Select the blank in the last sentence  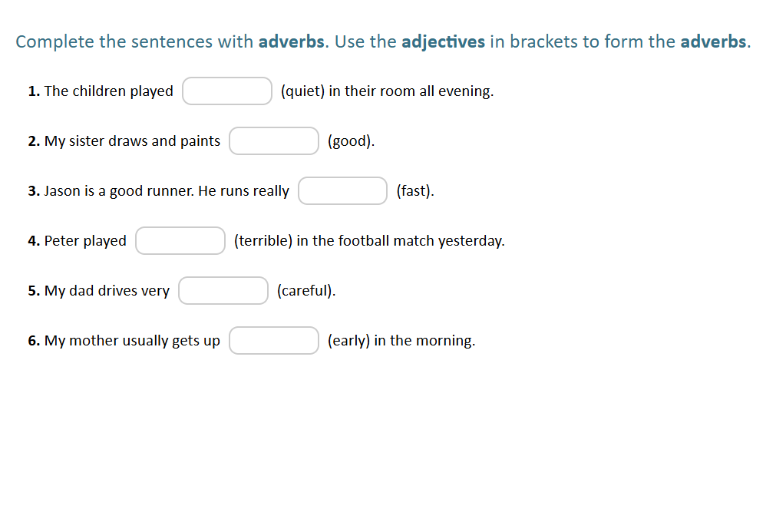point(273,340)
